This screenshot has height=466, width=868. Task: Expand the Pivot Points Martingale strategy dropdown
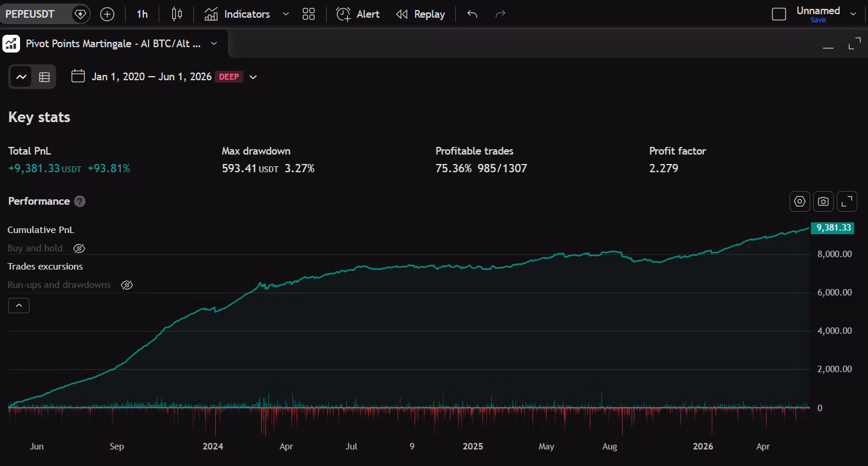point(214,43)
